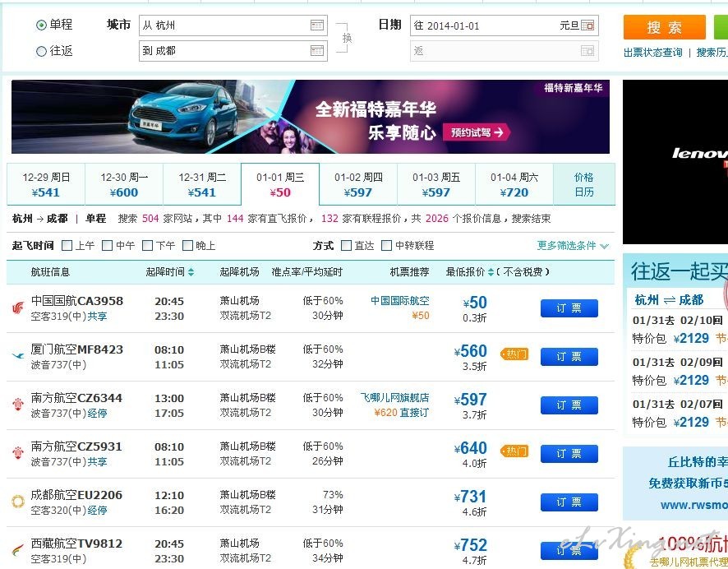Click 订票 button for CZ5931
The image size is (728, 569).
[569, 454]
